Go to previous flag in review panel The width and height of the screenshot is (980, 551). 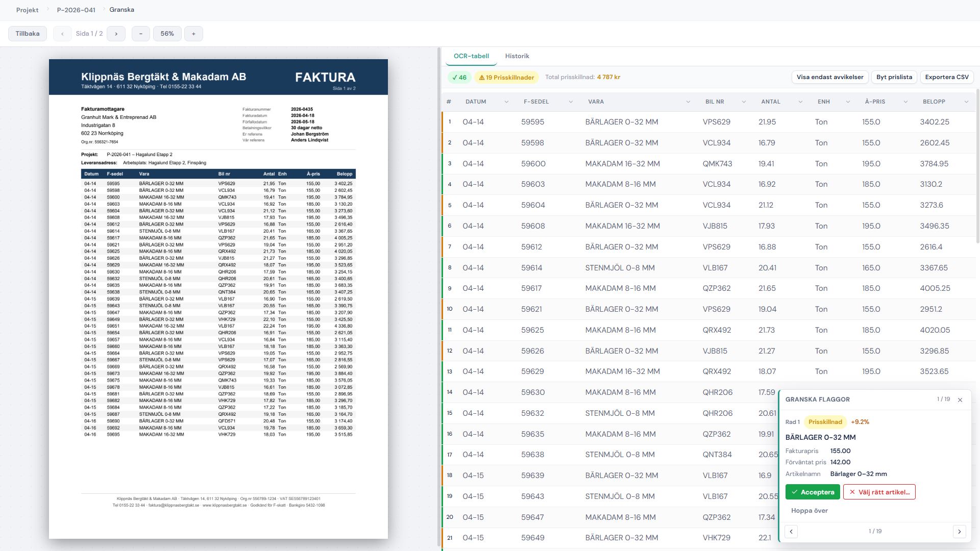[791, 532]
